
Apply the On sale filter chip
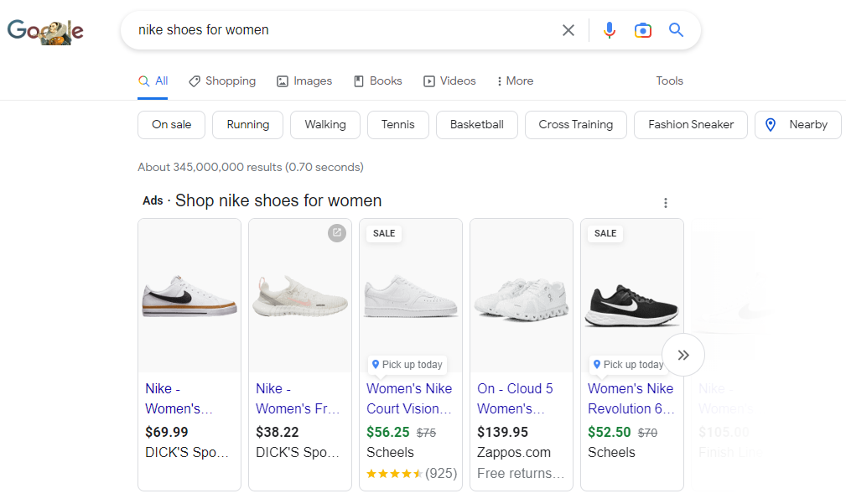[x=172, y=125]
